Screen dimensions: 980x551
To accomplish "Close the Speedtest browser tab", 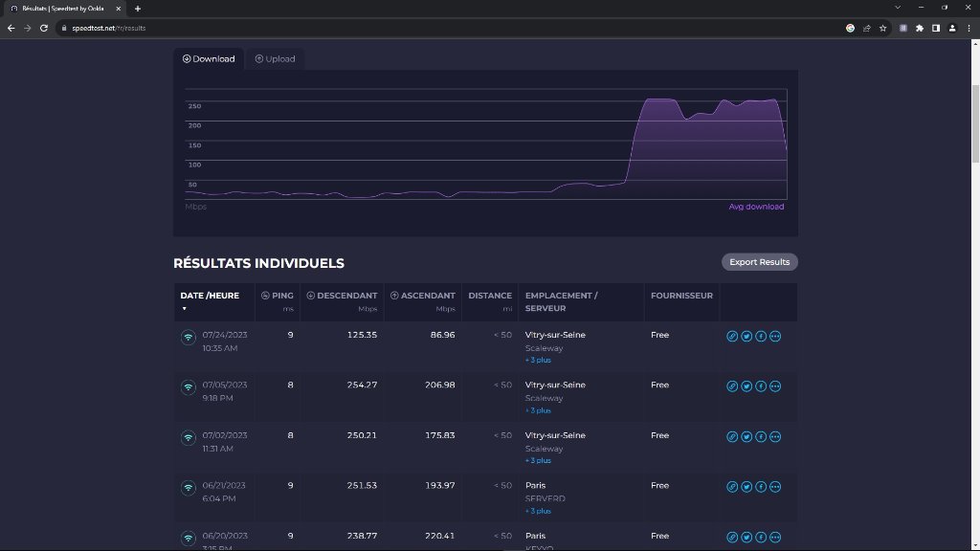I will (118, 9).
